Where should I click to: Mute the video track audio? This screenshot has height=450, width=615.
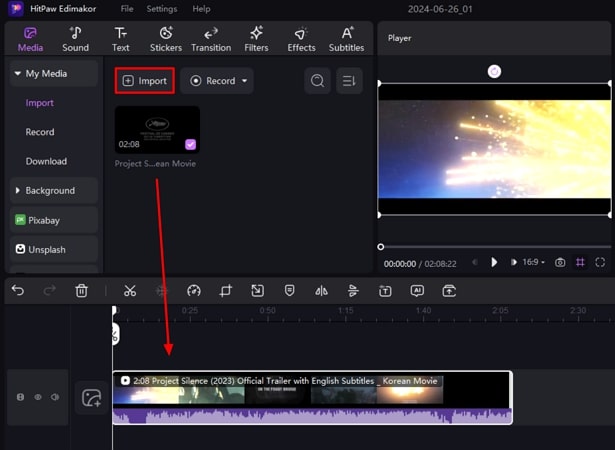(55, 397)
